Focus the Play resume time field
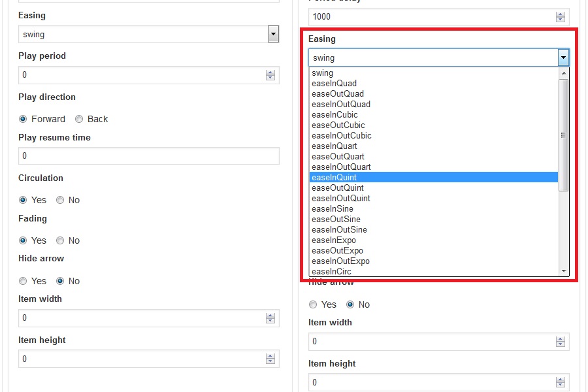588x392 pixels. [148, 156]
